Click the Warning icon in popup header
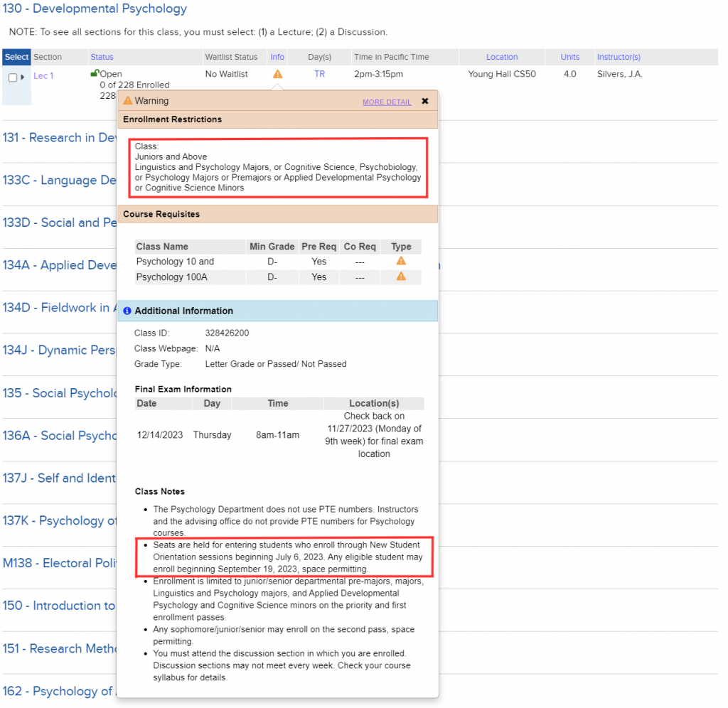 tap(128, 101)
